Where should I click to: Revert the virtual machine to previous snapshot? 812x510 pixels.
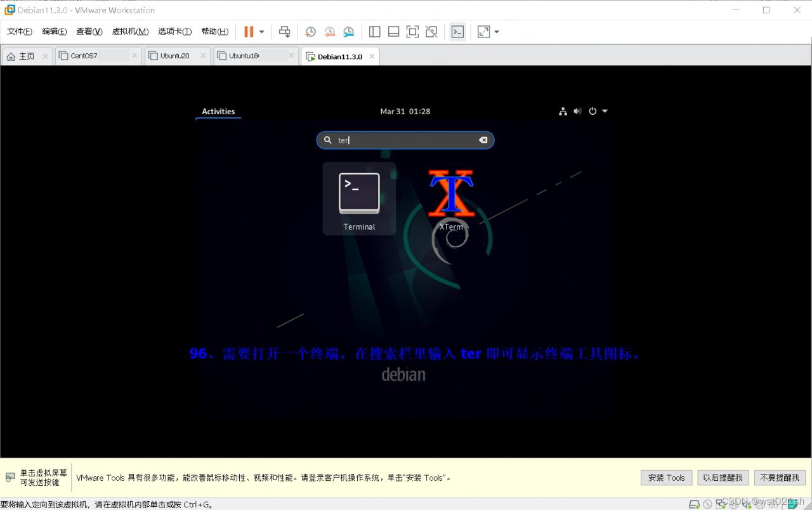point(329,32)
